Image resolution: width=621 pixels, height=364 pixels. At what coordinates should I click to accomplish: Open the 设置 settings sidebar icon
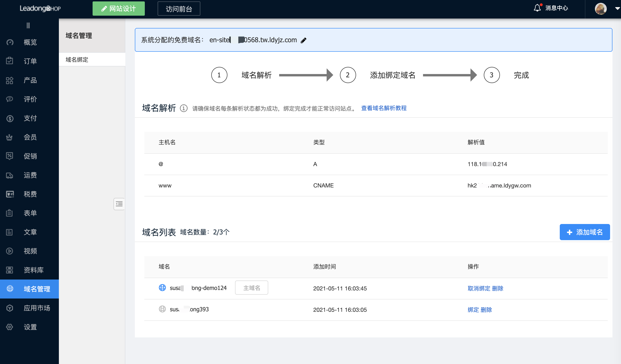pos(9,327)
